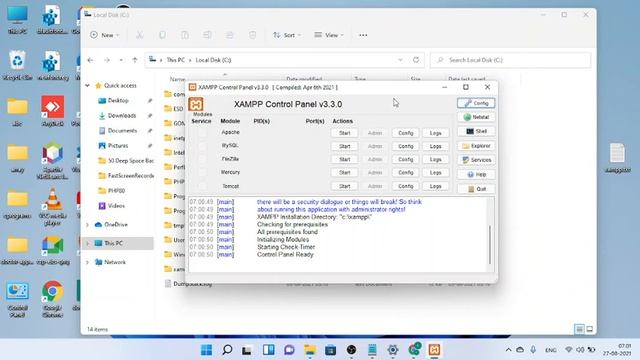
Task: Open Explorer from XAMPP panel
Action: [x=476, y=146]
